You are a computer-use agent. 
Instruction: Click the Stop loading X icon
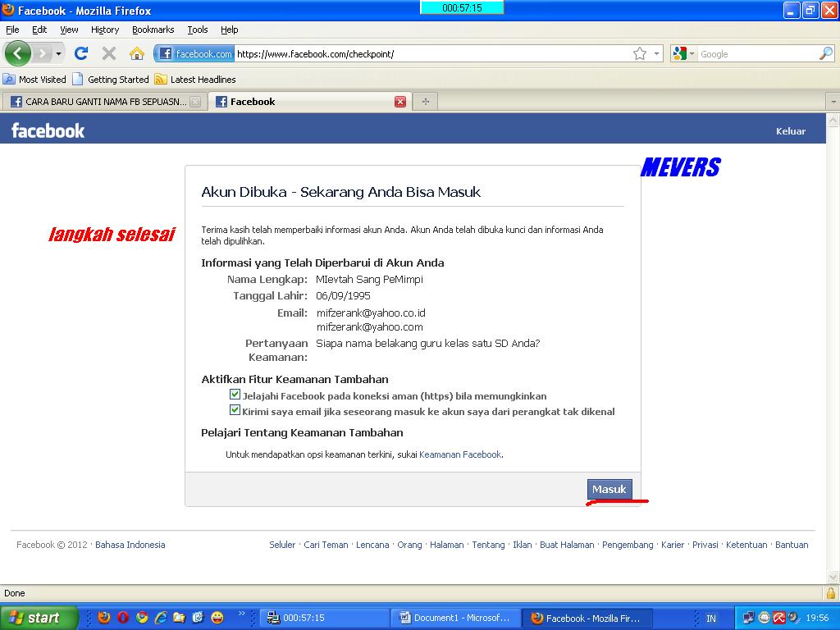(x=109, y=53)
